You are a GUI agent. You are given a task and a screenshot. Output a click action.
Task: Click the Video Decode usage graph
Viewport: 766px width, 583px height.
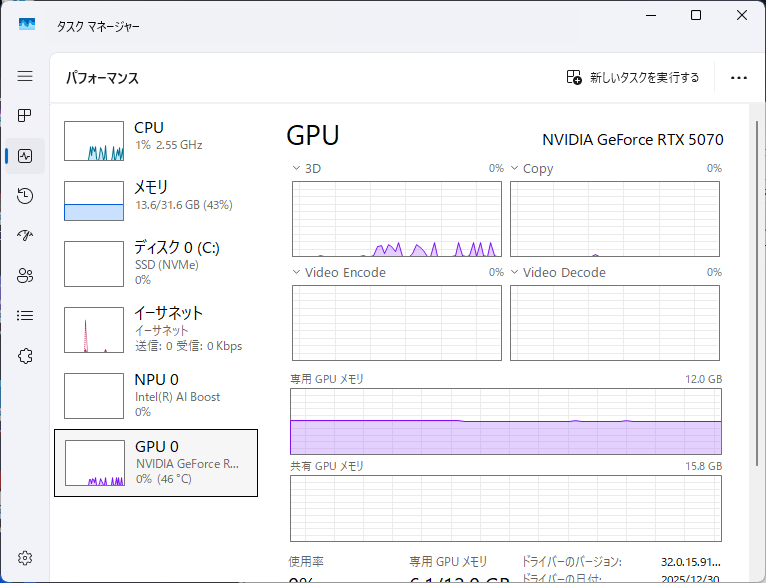615,323
